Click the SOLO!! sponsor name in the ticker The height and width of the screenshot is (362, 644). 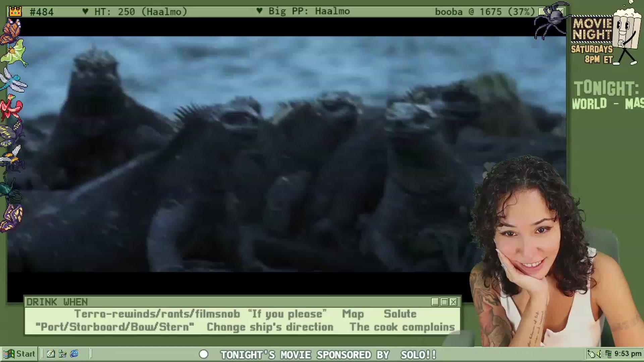[x=418, y=355]
